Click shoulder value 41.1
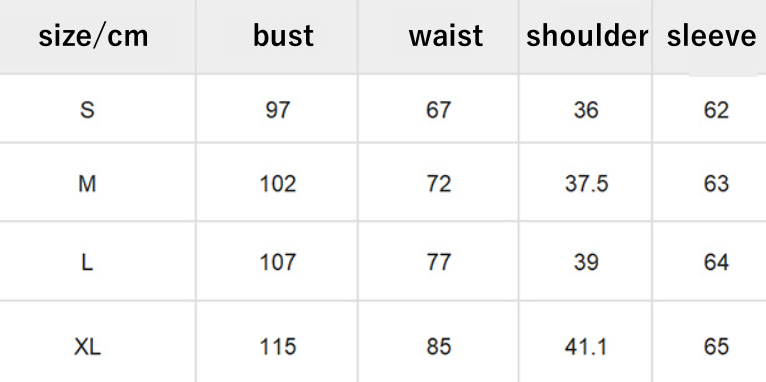This screenshot has width=766, height=382. [x=586, y=347]
